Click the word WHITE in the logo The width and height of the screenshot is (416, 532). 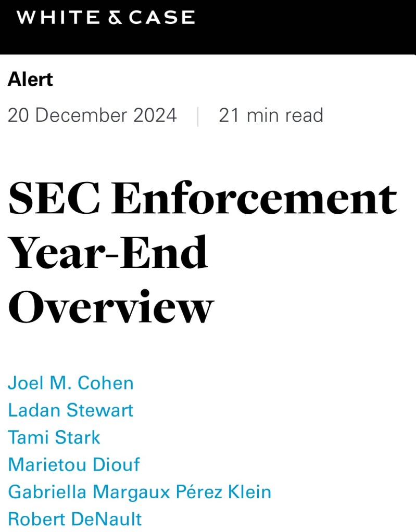click(58, 18)
